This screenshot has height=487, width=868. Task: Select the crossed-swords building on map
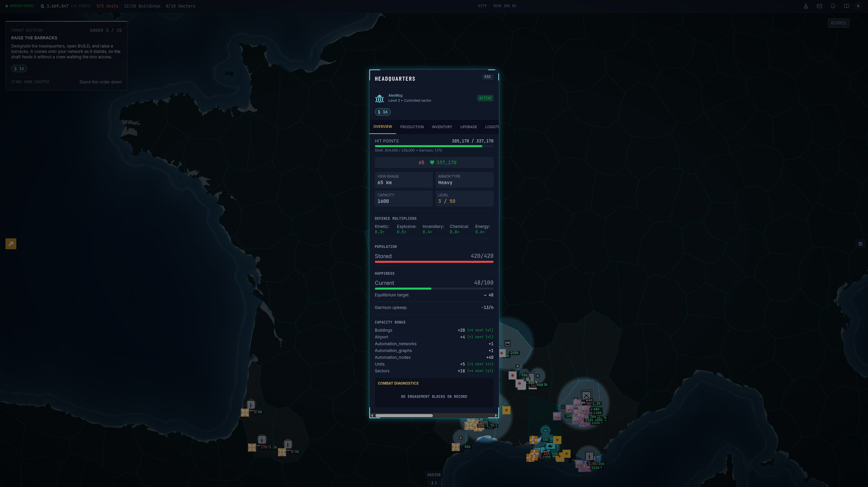pyautogui.click(x=586, y=396)
